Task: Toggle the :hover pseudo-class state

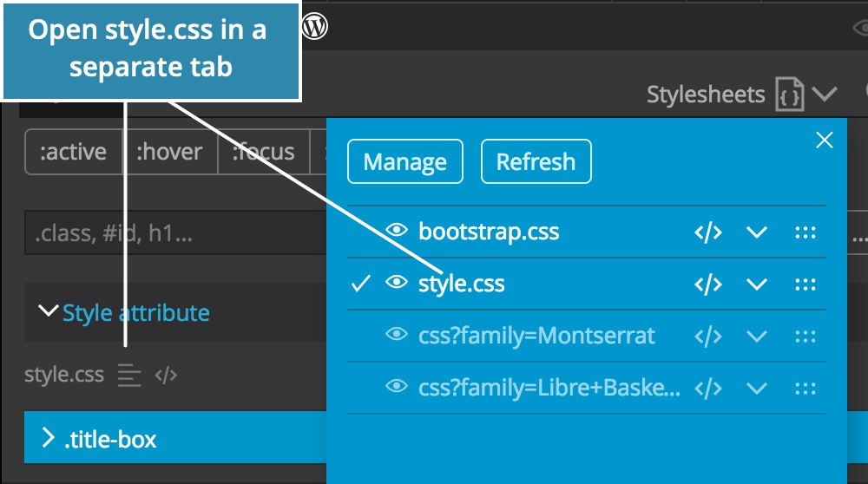Action: point(169,152)
